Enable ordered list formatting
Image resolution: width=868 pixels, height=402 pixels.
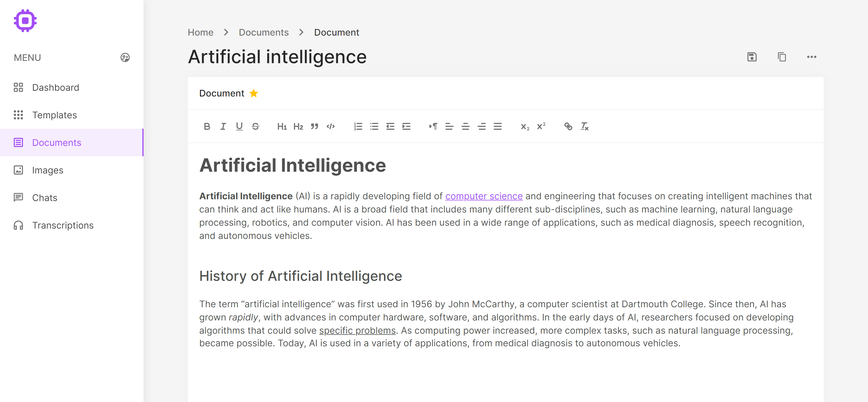coord(358,126)
